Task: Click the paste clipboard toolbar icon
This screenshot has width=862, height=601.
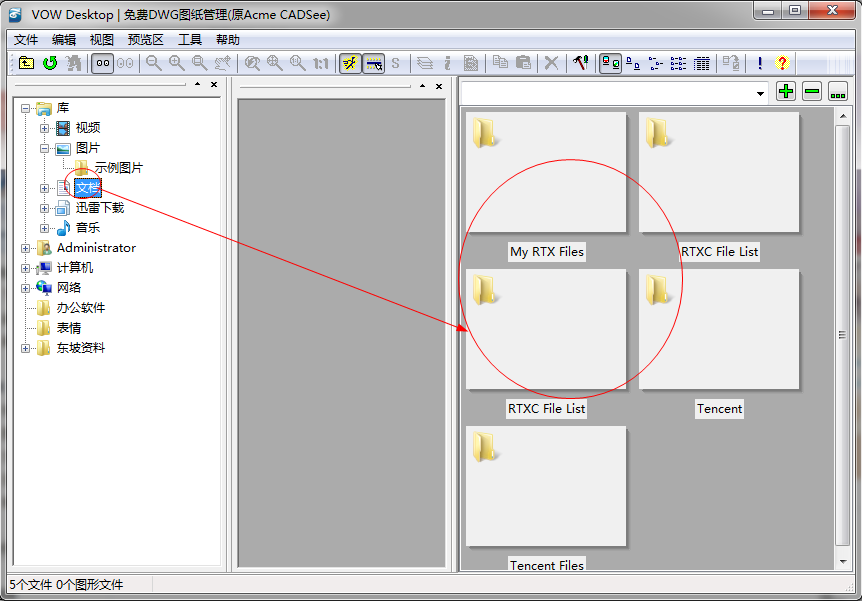Action: [523, 63]
